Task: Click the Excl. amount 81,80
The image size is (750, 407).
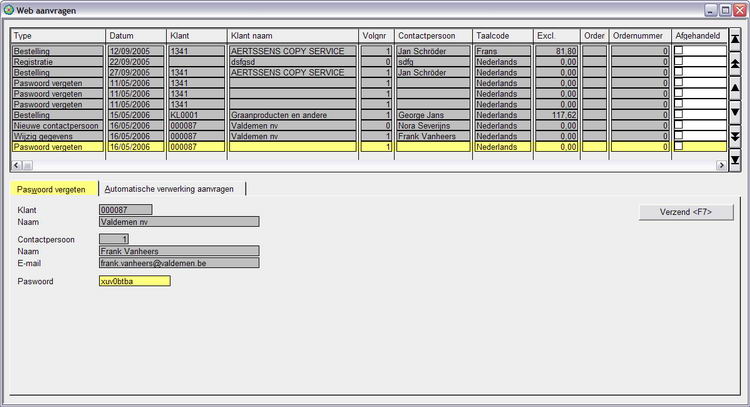Action: coord(557,51)
